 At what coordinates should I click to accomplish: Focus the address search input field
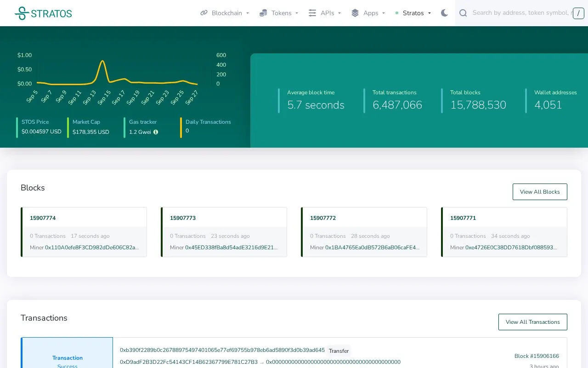click(522, 13)
